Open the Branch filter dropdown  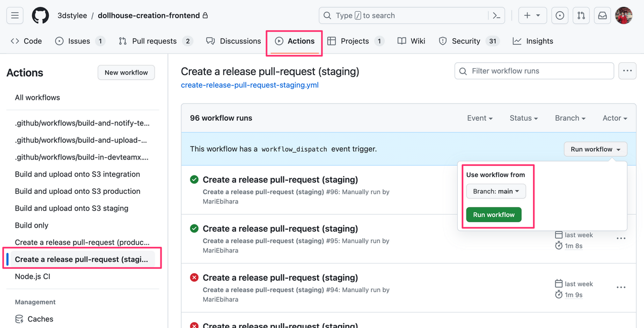coord(570,118)
